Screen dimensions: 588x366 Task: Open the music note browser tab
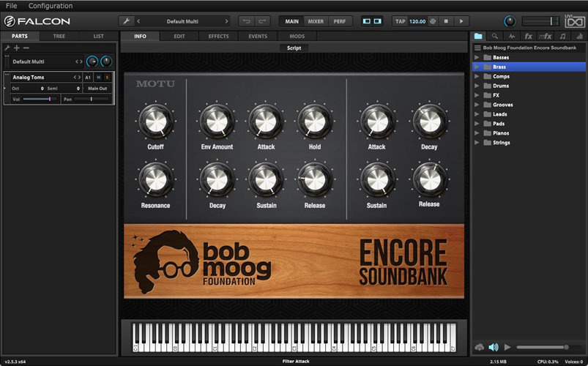pos(562,36)
